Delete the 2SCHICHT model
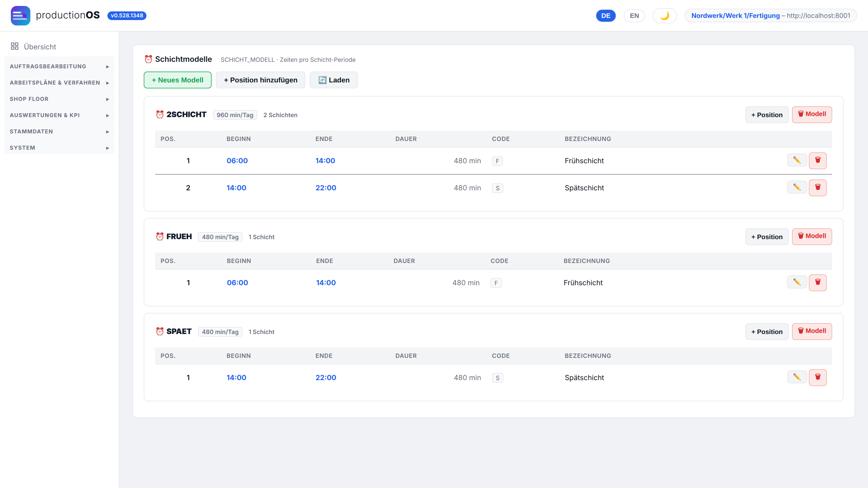868x488 pixels. (x=812, y=114)
